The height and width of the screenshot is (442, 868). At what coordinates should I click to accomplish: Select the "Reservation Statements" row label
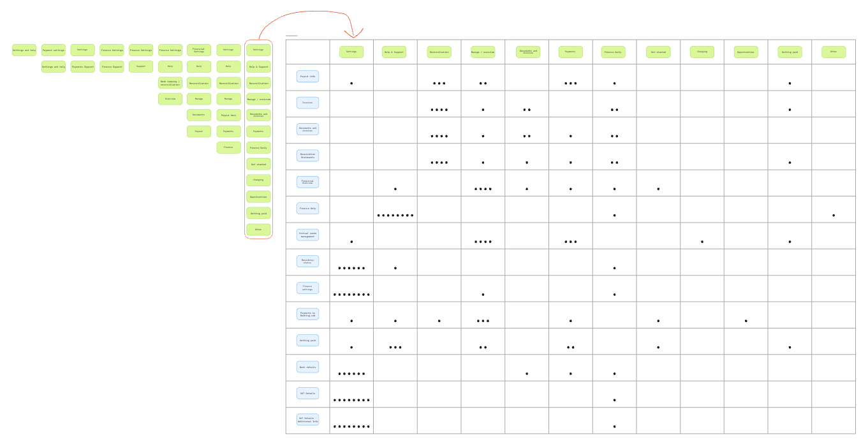tap(307, 156)
